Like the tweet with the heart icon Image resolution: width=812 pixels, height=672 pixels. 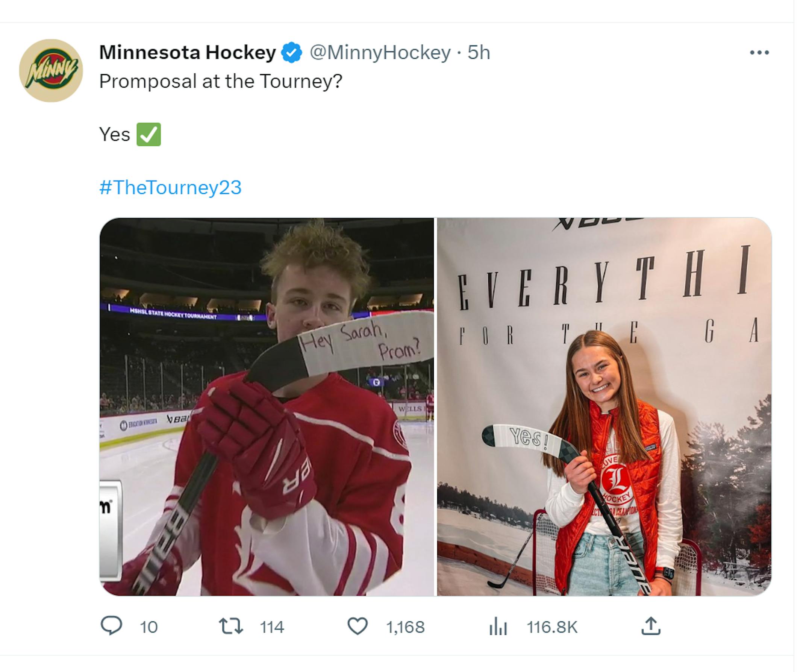357,626
